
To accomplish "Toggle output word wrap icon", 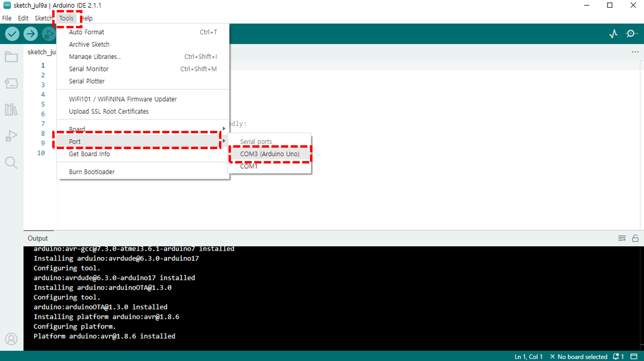I will (x=622, y=238).
